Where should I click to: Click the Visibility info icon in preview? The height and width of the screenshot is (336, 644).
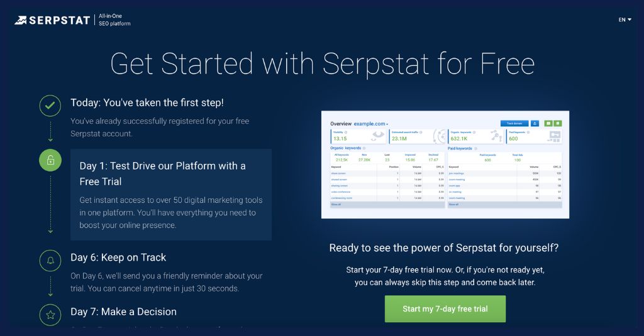click(x=347, y=133)
